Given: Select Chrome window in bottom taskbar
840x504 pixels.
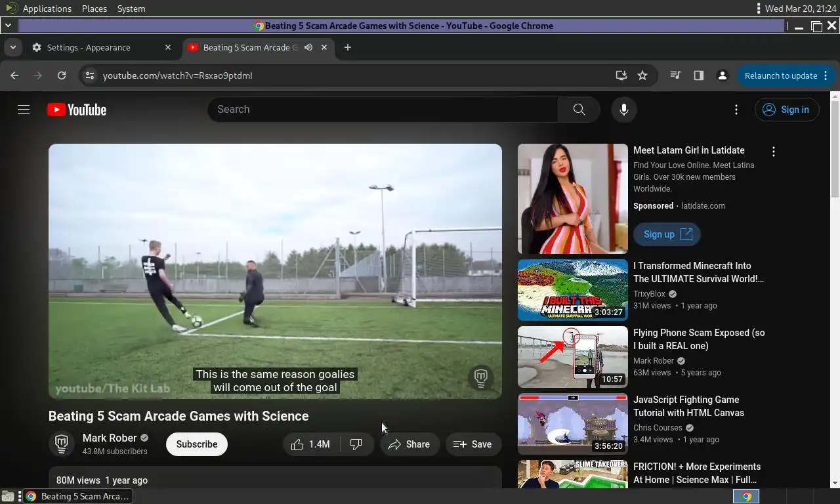Looking at the screenshot, I should coord(78,496).
